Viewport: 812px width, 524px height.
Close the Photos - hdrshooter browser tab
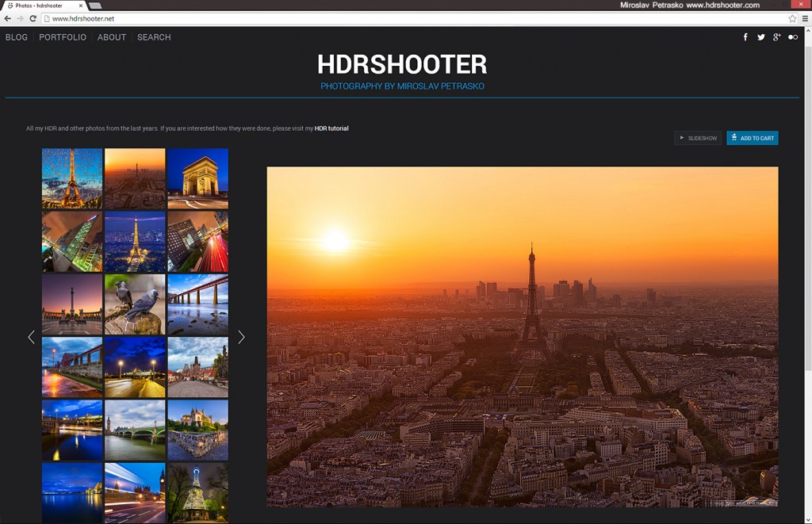[81, 6]
